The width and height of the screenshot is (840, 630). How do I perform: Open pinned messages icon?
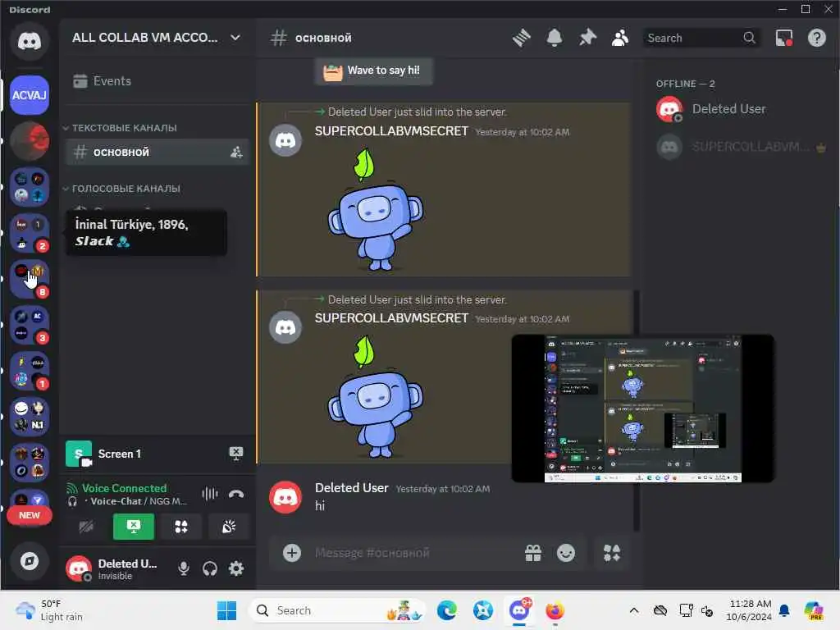click(x=587, y=38)
